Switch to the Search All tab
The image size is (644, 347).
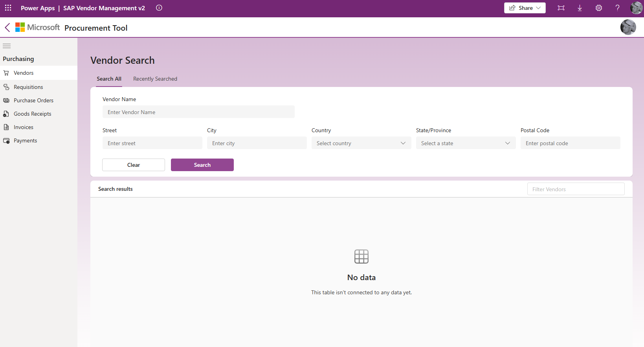109,79
